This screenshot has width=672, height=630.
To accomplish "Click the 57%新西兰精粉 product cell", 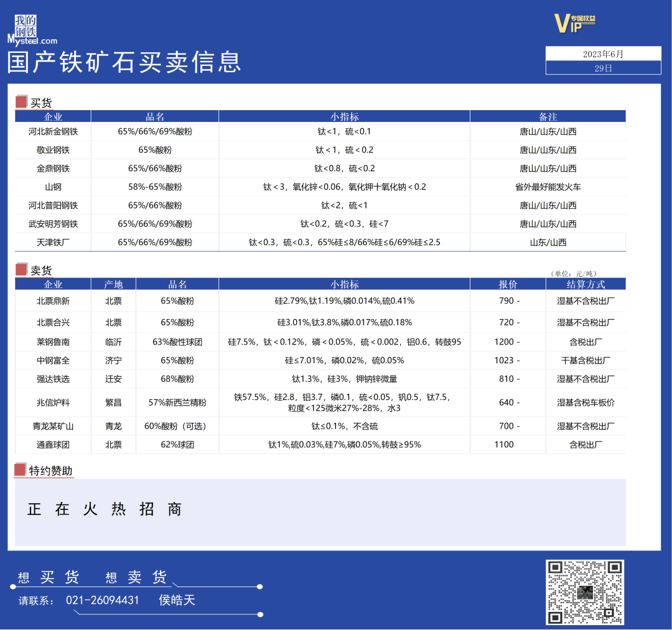I will pos(177,402).
